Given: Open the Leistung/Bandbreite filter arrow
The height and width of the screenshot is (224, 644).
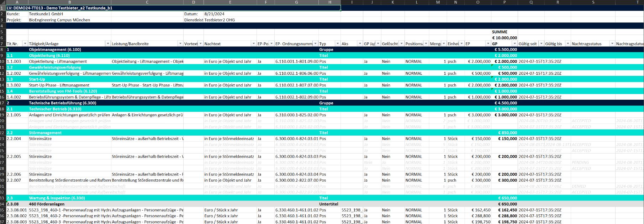Looking at the screenshot, I should (180, 44).
